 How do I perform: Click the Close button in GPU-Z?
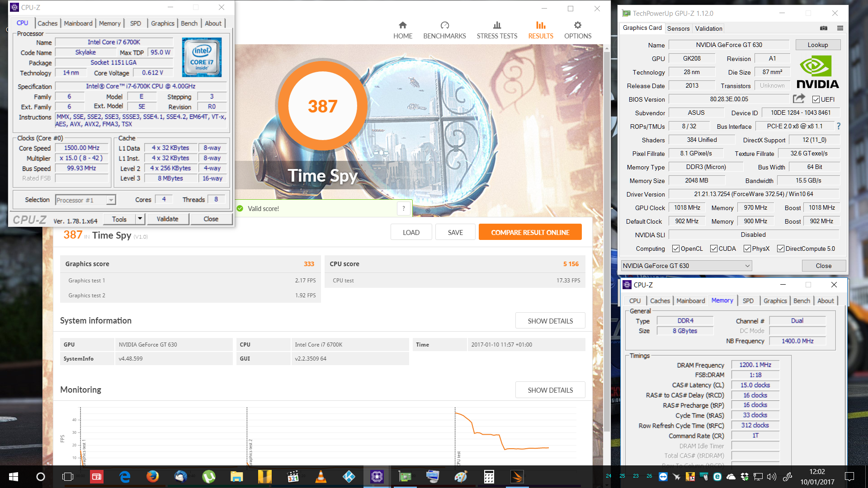point(823,266)
